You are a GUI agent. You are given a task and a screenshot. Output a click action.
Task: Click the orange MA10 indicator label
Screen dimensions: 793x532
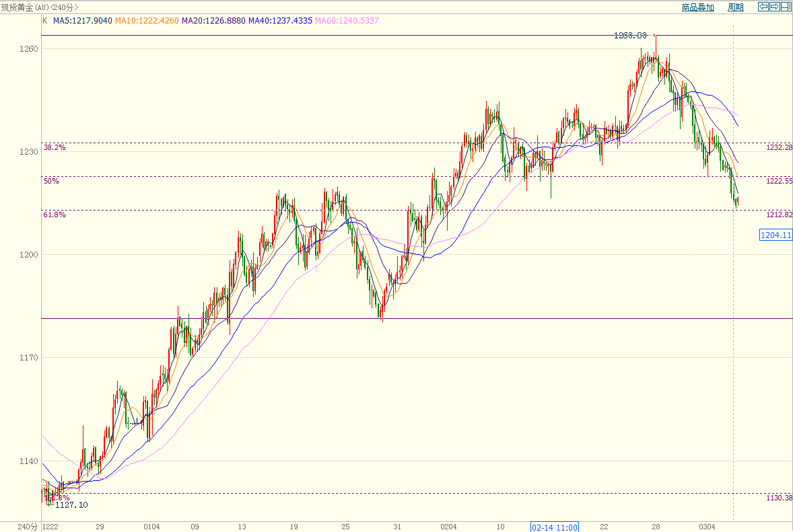point(147,21)
